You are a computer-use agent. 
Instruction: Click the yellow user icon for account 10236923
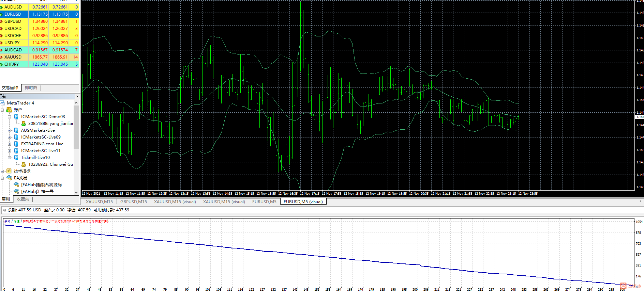pyautogui.click(x=24, y=164)
